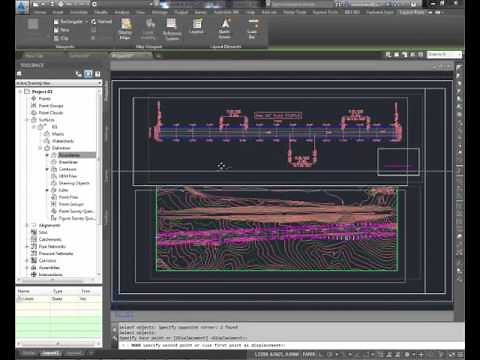Insert a Scale Bar from the ribbon
The width and height of the screenshot is (480, 360).
coord(252,29)
